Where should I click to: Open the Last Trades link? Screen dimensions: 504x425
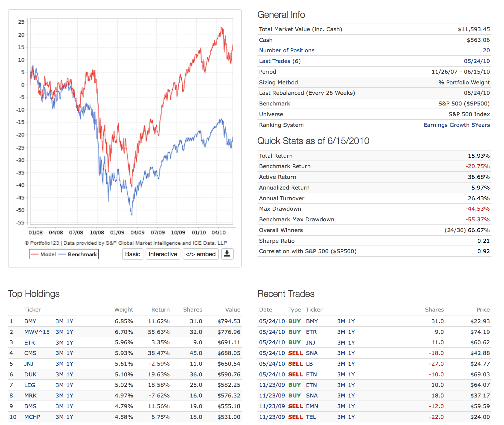pyautogui.click(x=274, y=61)
